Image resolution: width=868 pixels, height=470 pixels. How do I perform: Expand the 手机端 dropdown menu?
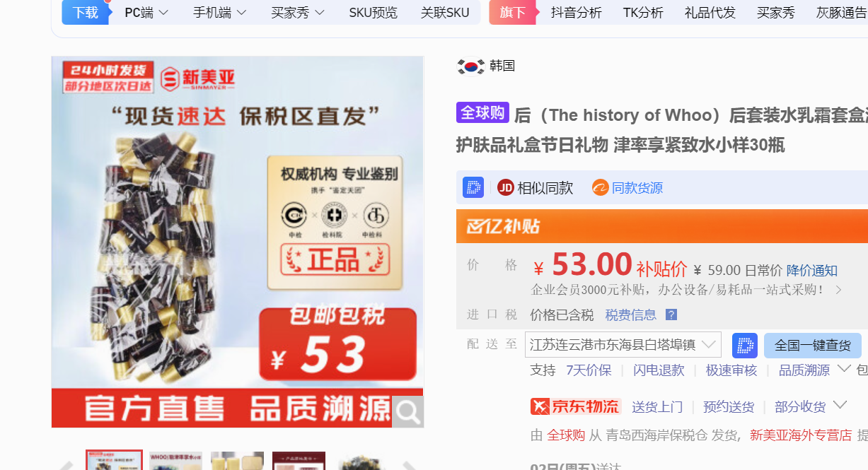click(x=220, y=12)
